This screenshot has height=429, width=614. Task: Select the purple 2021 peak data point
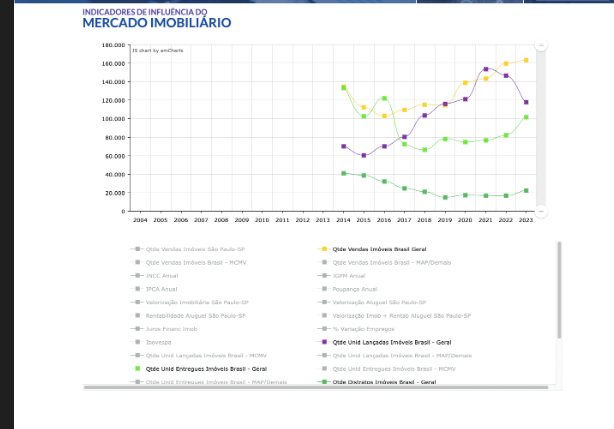tap(486, 69)
